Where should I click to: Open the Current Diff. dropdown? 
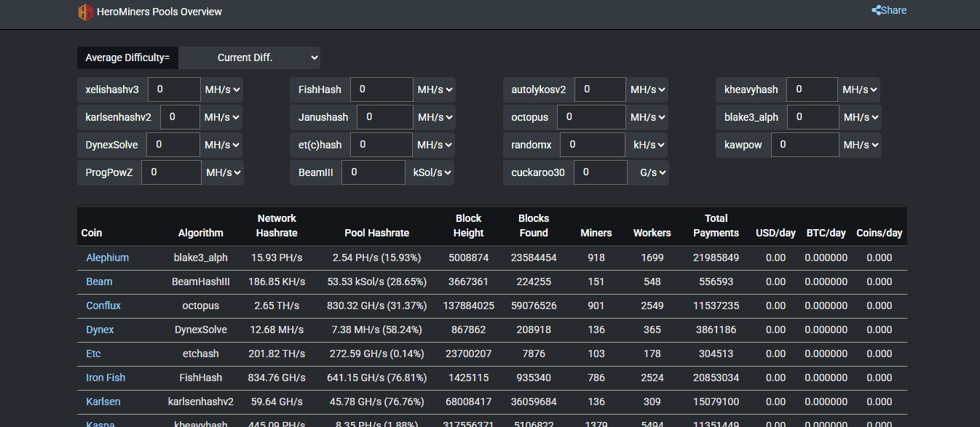click(x=249, y=57)
